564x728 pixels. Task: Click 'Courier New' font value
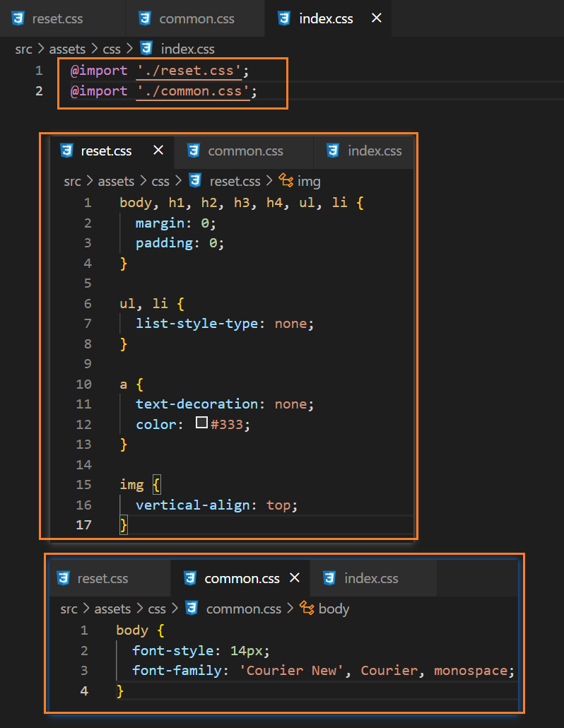click(x=291, y=671)
